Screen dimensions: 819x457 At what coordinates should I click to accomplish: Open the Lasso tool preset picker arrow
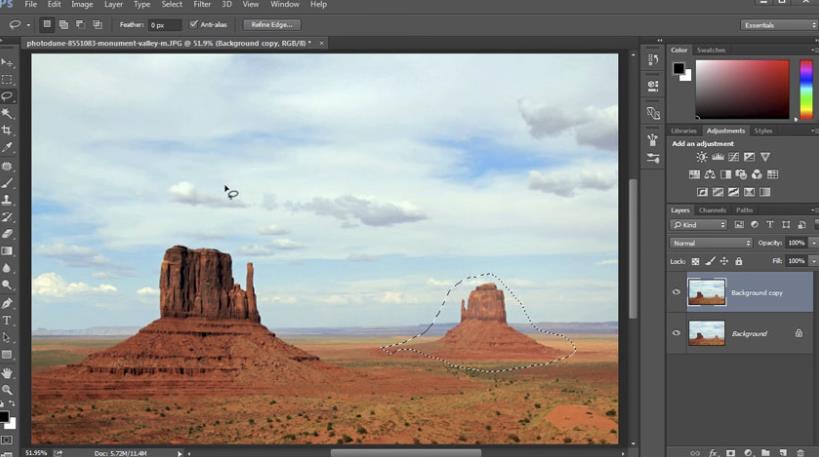point(28,25)
